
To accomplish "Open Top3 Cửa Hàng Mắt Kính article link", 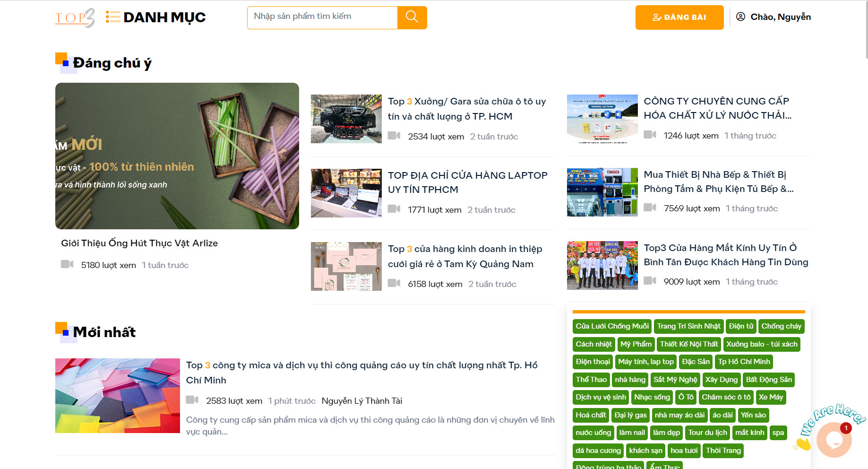I will click(x=726, y=255).
